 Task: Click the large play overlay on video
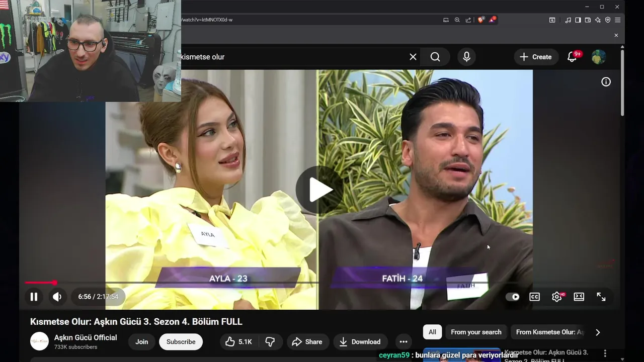(319, 190)
